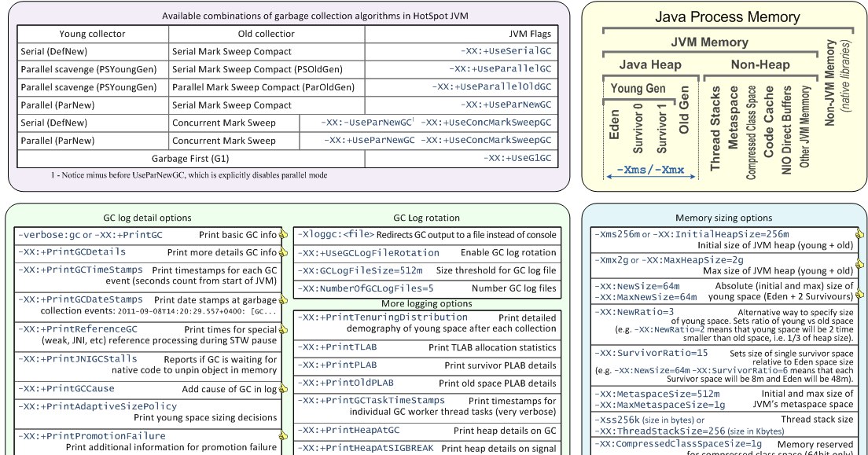868x455 pixels.
Task: Click the -XX:+PrintTenuringDistribution option
Action: (x=383, y=317)
